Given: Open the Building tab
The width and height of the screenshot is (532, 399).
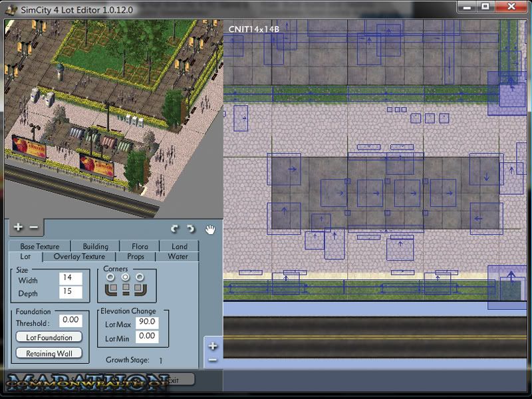Looking at the screenshot, I should pyautogui.click(x=95, y=246).
